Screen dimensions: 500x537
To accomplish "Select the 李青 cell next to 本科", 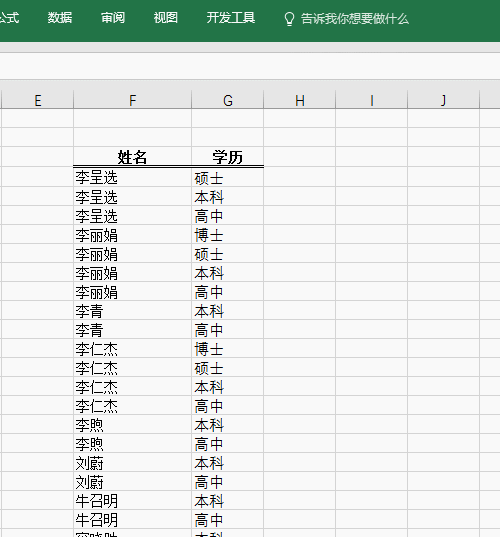I will point(133,311).
